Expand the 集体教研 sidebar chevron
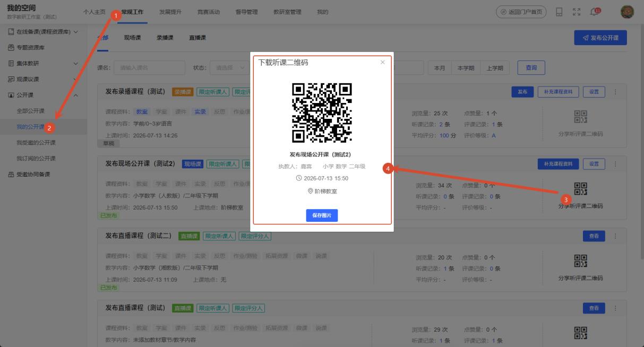The width and height of the screenshot is (644, 347). [x=76, y=64]
